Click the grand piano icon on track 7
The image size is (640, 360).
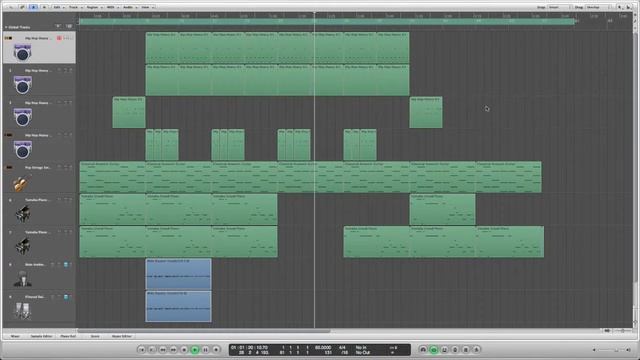click(22, 246)
